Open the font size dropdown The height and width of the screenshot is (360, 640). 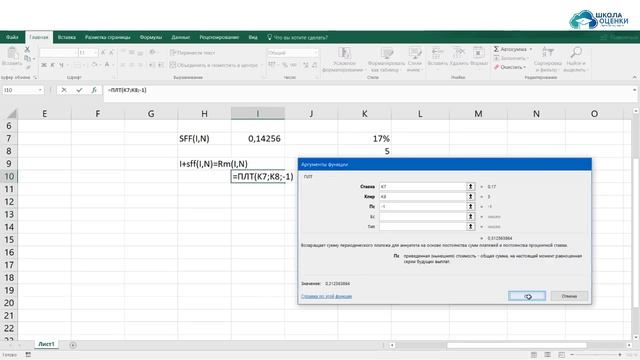point(96,53)
